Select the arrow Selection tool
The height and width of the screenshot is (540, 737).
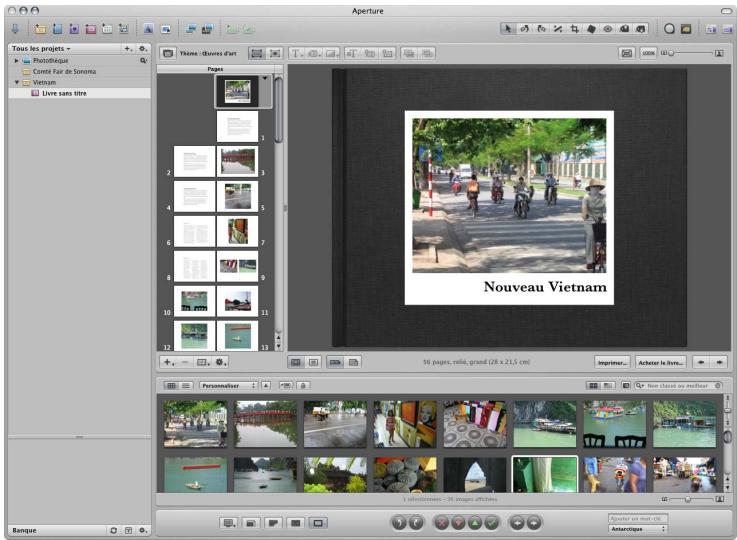pyautogui.click(x=508, y=29)
